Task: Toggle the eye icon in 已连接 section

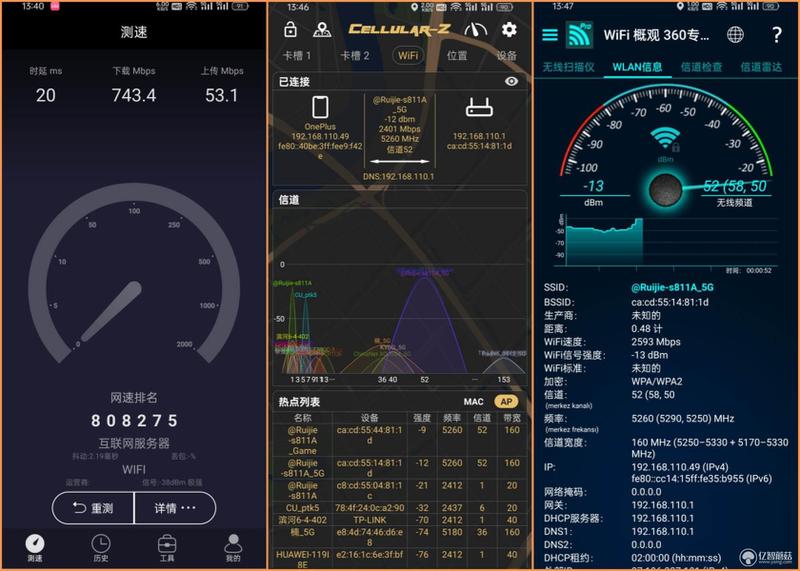Action: (511, 81)
